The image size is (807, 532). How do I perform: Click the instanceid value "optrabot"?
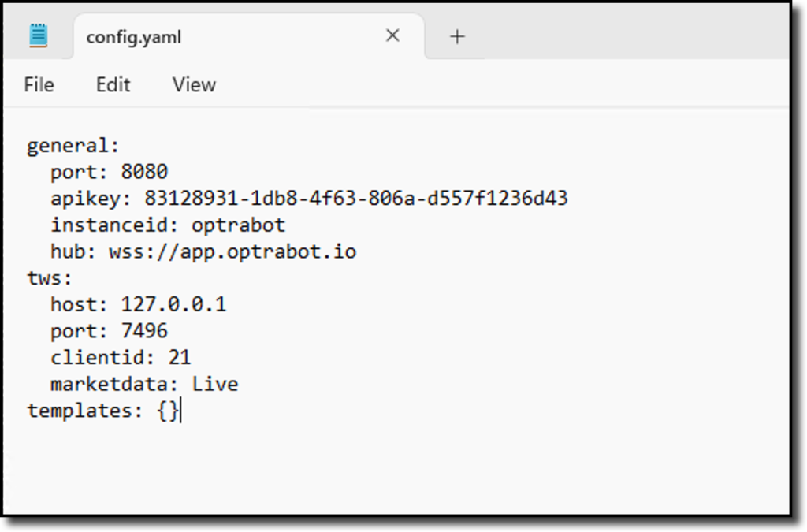[238, 225]
